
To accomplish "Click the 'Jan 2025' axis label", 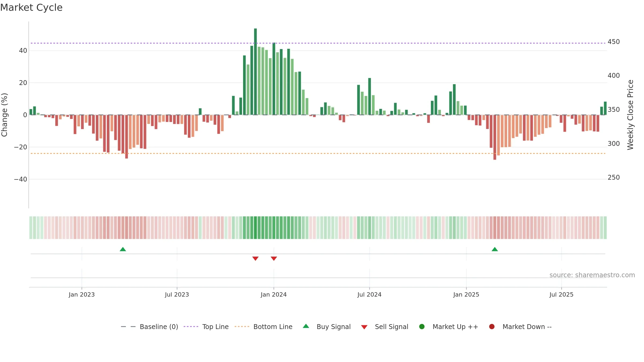I will tap(466, 294).
